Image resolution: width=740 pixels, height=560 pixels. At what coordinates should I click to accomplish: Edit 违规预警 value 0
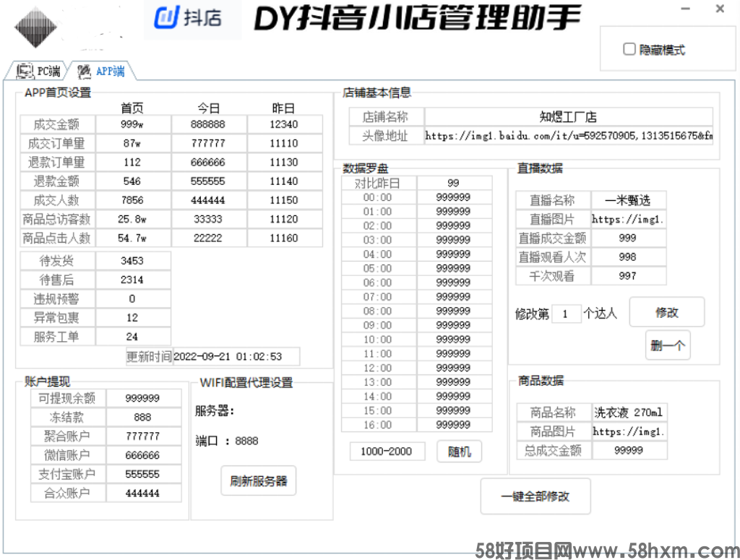[133, 298]
